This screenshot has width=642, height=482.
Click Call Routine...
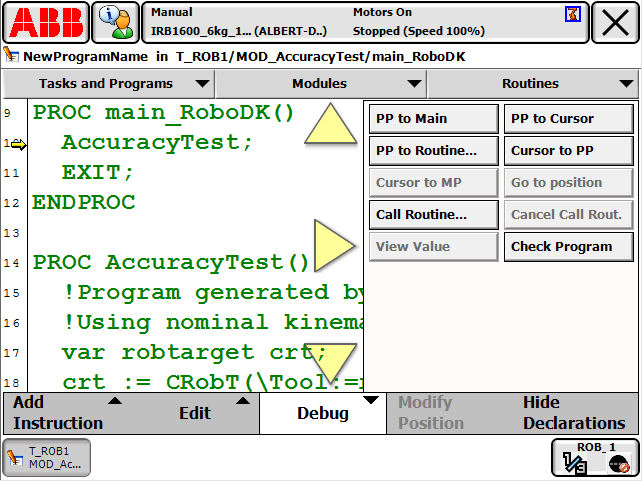[434, 215]
